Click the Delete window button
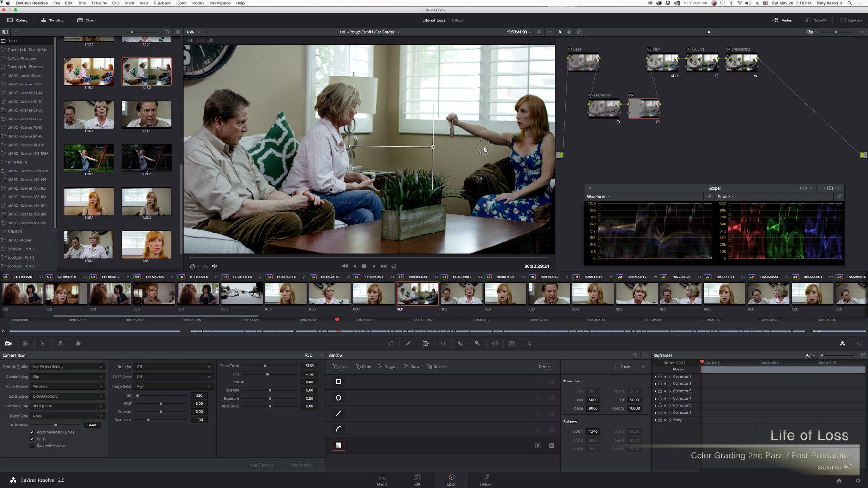The image size is (868, 488). click(544, 367)
